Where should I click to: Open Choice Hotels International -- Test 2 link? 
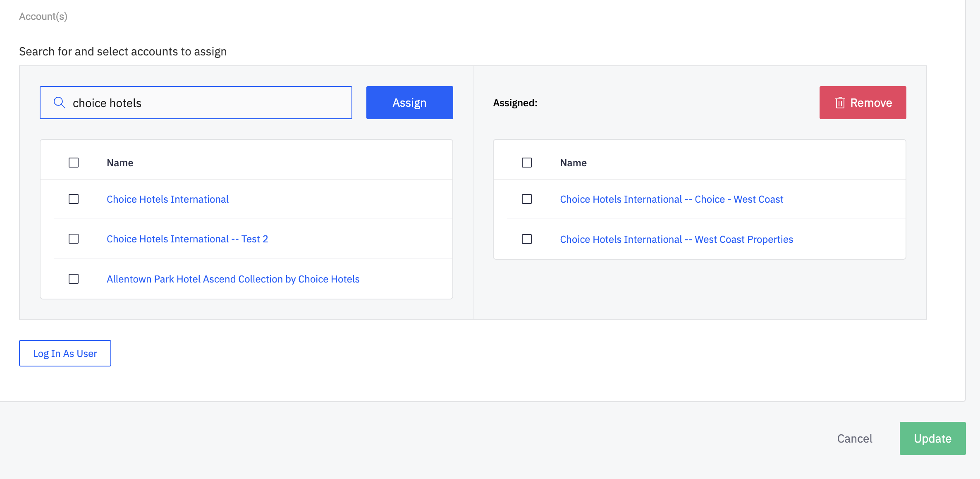pos(187,239)
